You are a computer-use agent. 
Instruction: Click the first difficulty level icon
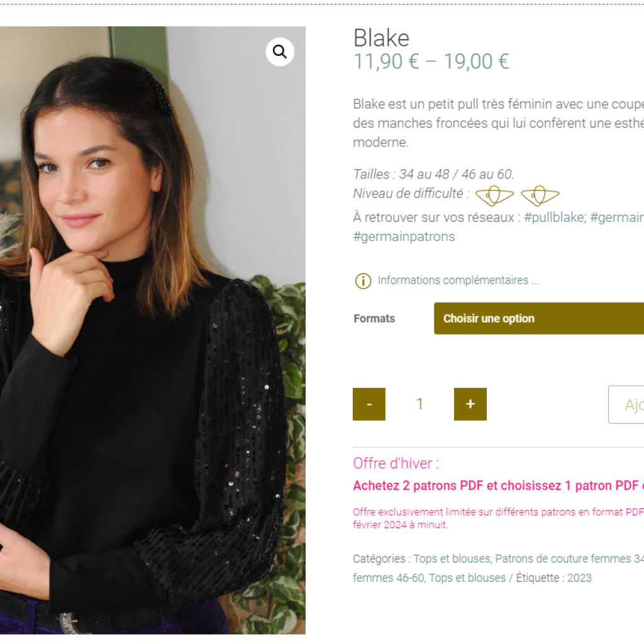click(494, 196)
